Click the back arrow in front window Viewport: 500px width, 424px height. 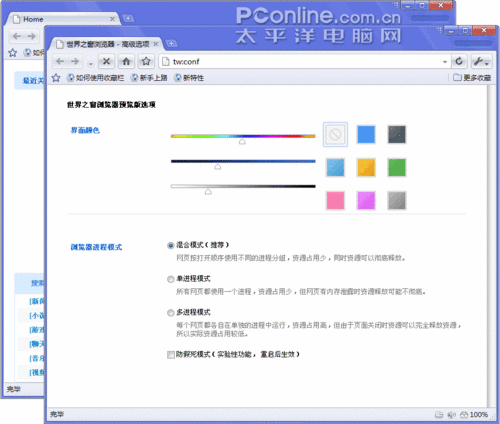[x=60, y=61]
